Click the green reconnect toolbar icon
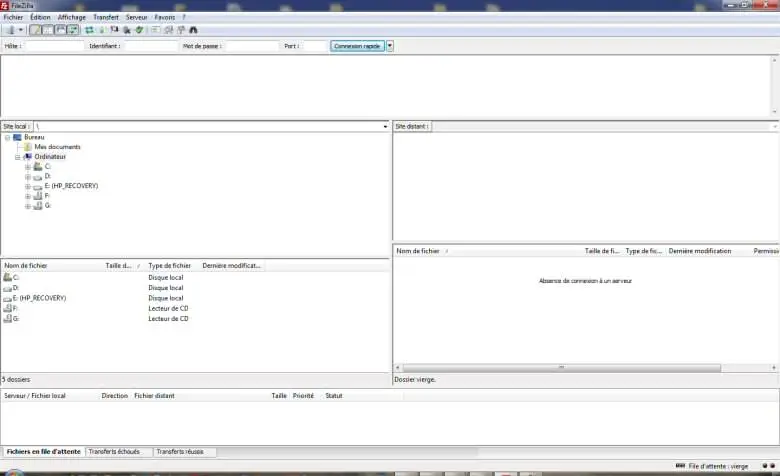This screenshot has width=780, height=476. [x=140, y=30]
